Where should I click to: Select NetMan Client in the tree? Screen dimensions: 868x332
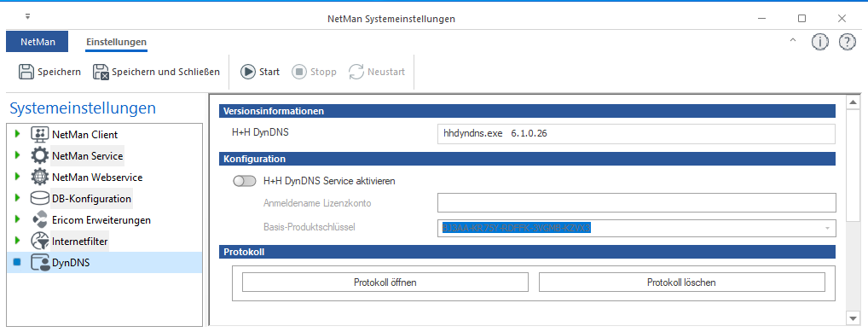click(84, 135)
